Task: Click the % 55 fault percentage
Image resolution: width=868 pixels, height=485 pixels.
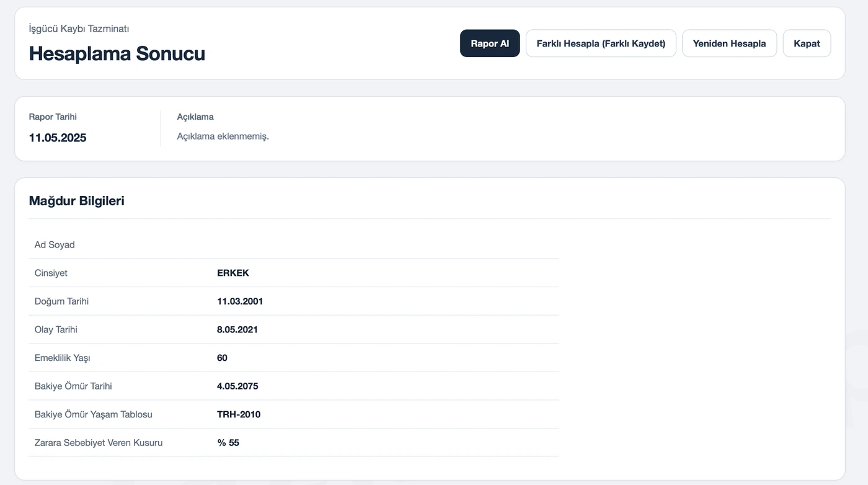Action: click(x=228, y=443)
